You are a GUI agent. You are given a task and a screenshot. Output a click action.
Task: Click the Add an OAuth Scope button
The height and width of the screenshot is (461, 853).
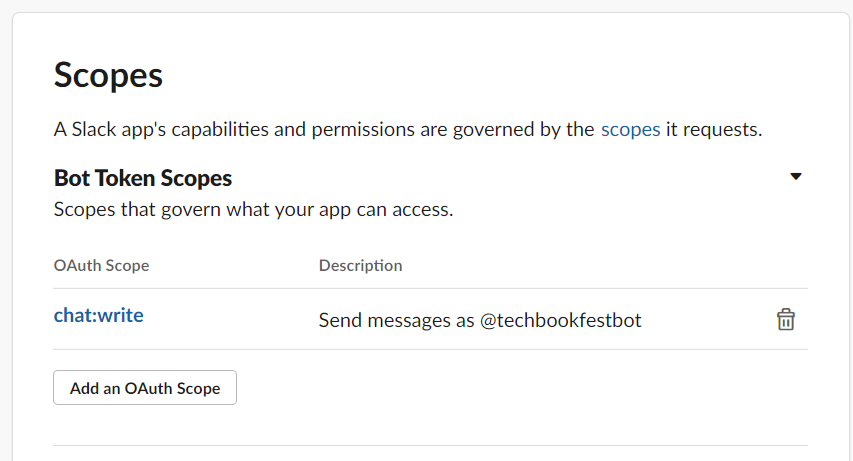point(145,388)
